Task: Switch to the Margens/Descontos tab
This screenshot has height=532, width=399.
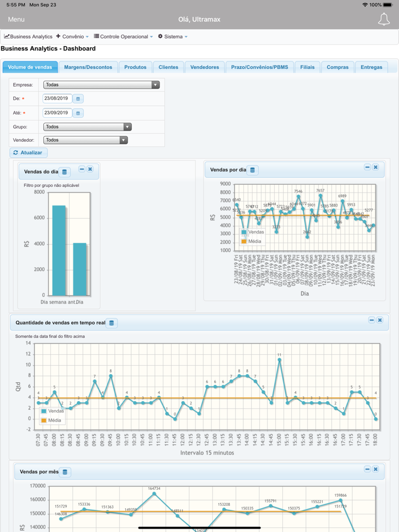Action: click(x=88, y=67)
